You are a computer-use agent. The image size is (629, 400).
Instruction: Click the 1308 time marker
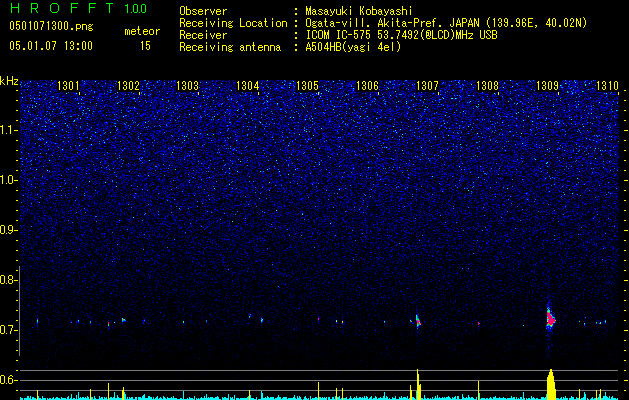[x=487, y=86]
